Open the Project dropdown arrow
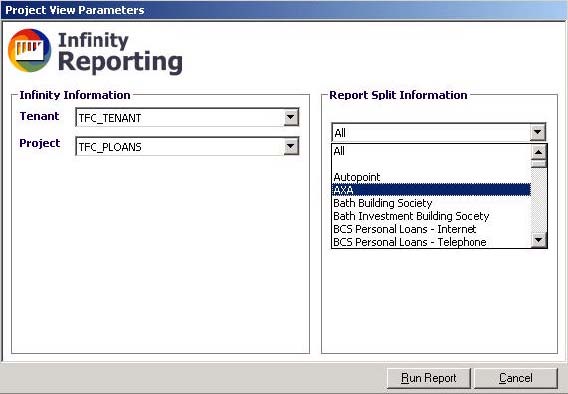568x394 pixels. (x=291, y=146)
